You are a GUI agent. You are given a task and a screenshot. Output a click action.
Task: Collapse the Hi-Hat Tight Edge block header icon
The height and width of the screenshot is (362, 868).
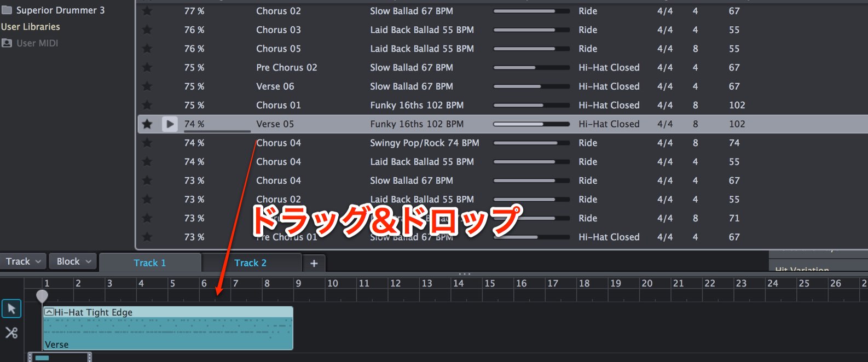(x=49, y=312)
